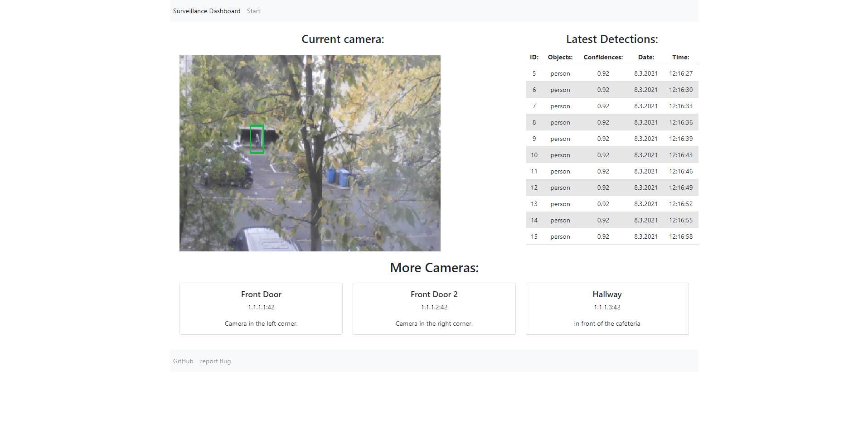The width and height of the screenshot is (868, 443).
Task: Open the GitHub footer link
Action: (183, 361)
